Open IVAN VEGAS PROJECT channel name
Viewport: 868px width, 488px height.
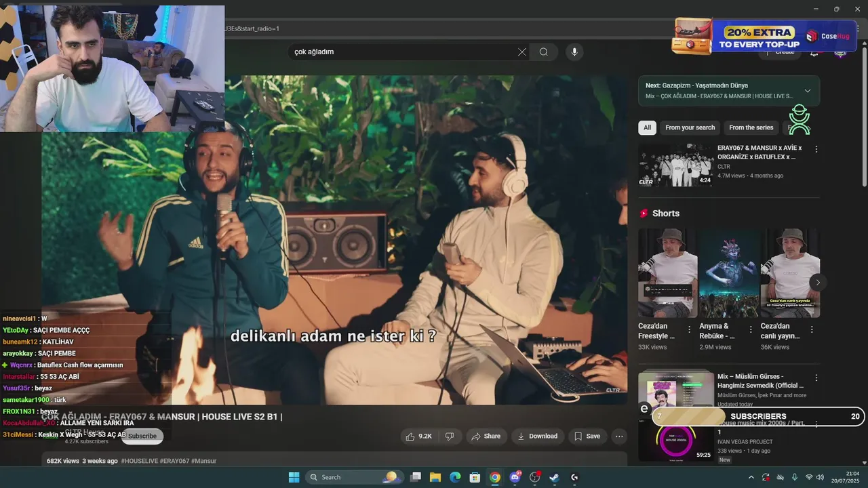745,442
